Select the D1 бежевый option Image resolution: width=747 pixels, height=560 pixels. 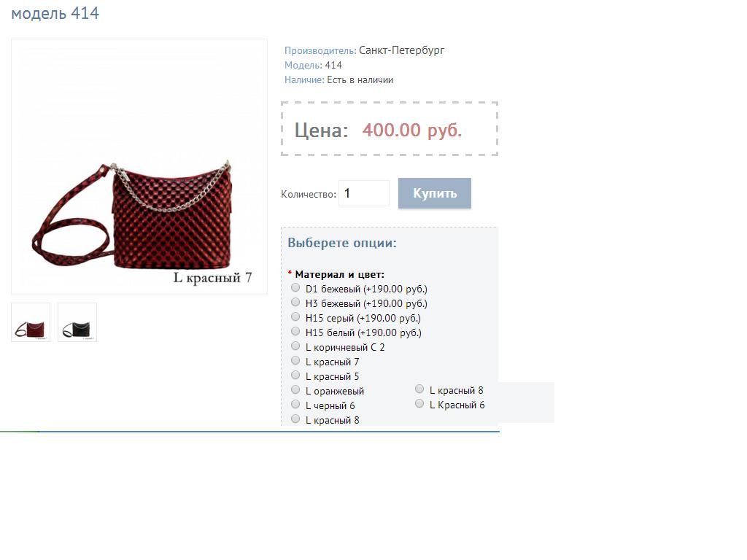(295, 287)
